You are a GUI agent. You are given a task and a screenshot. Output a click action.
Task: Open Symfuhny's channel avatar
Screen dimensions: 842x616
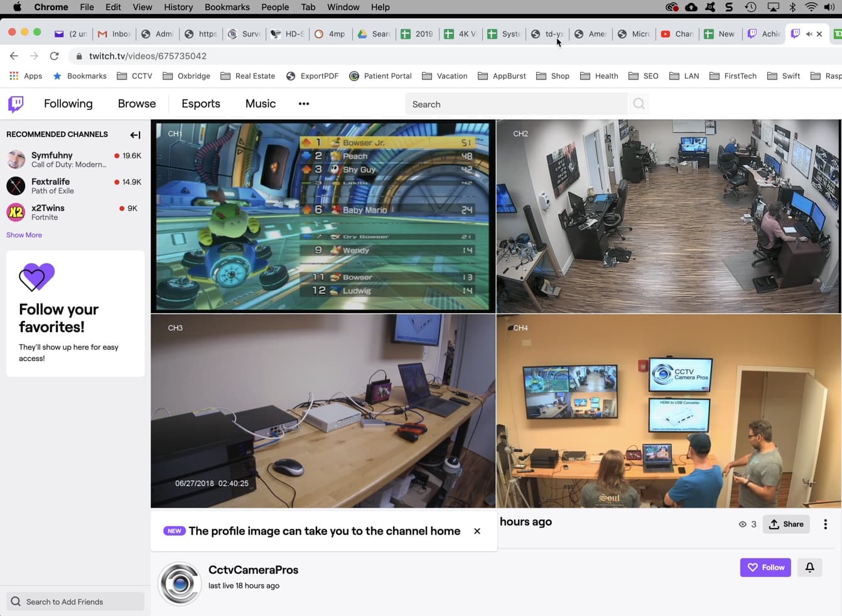click(x=16, y=159)
